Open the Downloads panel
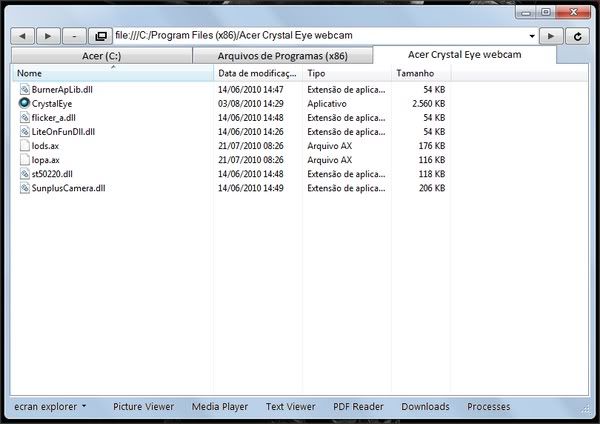The height and width of the screenshot is (424, 600). coord(426,407)
